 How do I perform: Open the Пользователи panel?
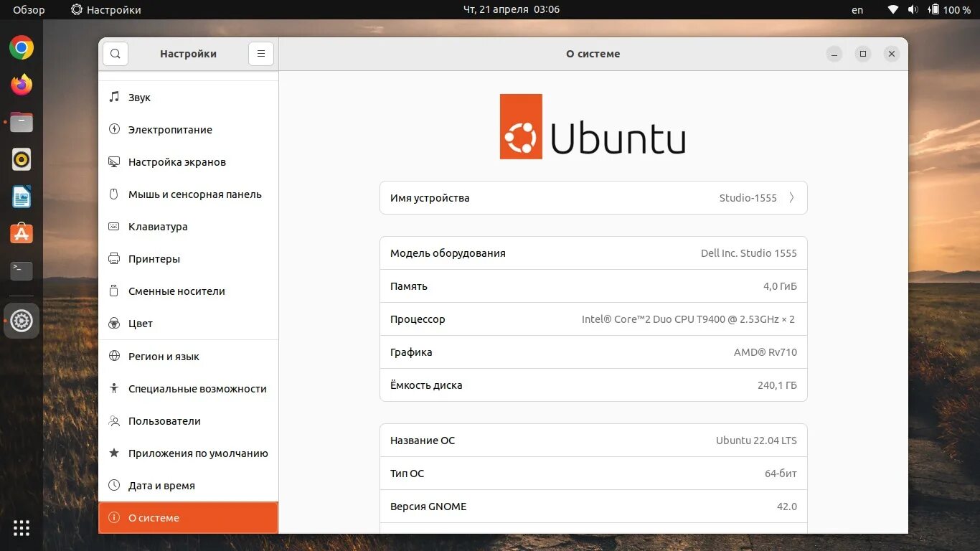(x=188, y=420)
